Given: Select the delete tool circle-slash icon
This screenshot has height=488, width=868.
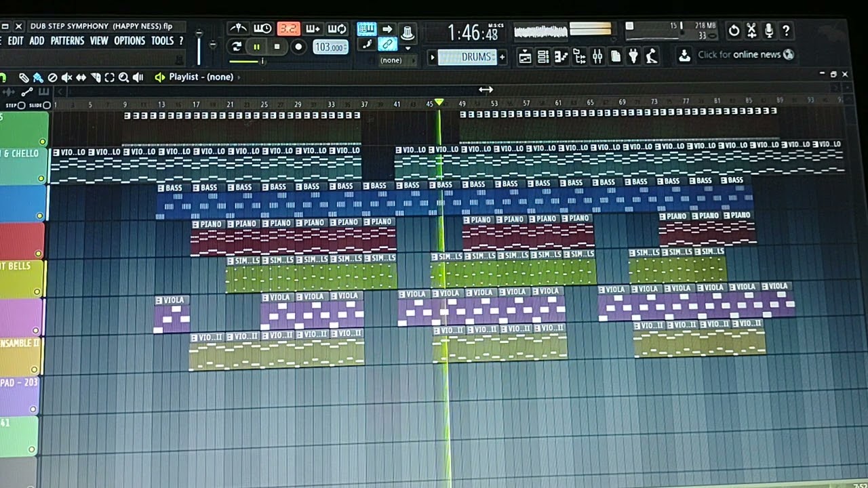Looking at the screenshot, I should 52,78.
